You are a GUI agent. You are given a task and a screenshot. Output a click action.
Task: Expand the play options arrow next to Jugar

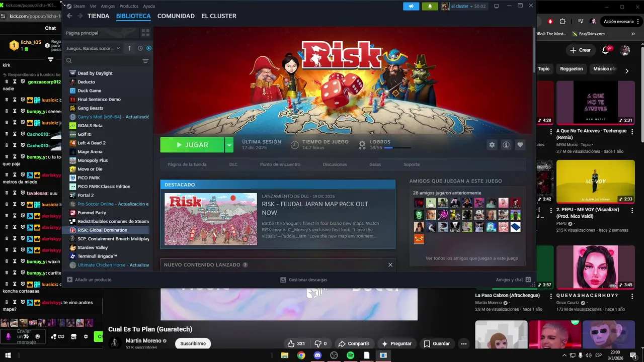point(229,145)
